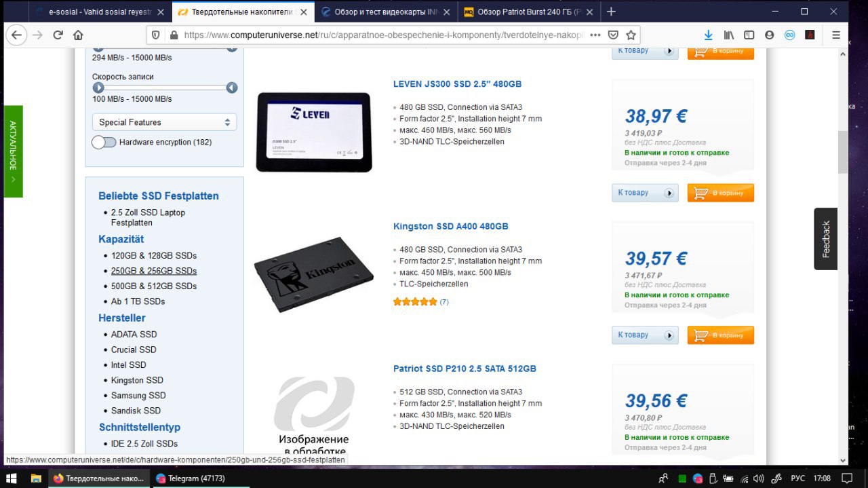Switch to the e-sosial tab
The image size is (868, 488).
(x=98, y=12)
